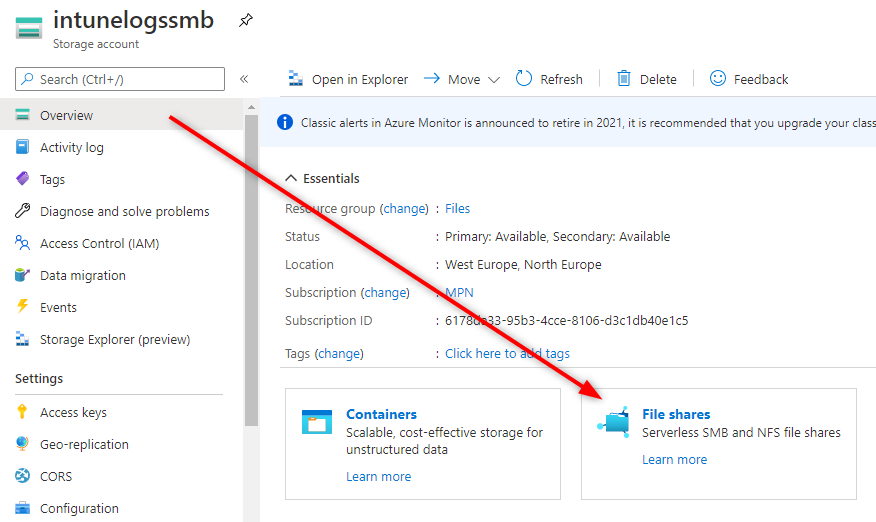Click the Feedback smiley button
This screenshot has width=876, height=522.
(749, 79)
